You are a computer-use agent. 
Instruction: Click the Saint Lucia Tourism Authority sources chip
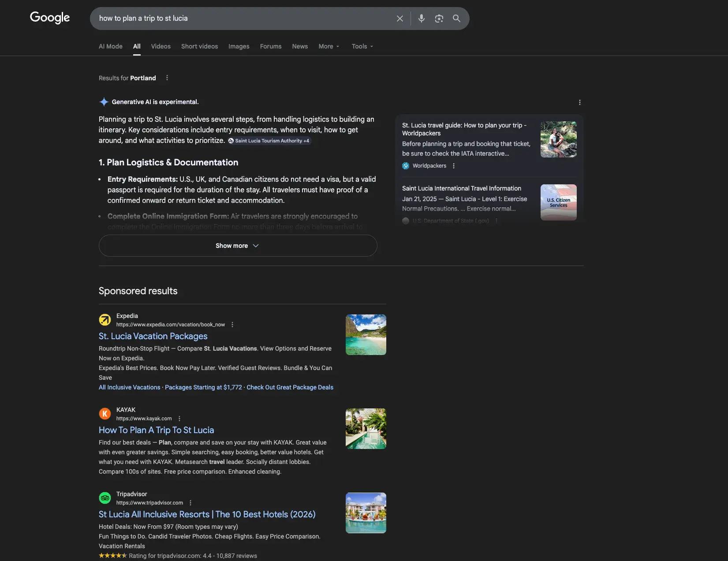(x=269, y=141)
